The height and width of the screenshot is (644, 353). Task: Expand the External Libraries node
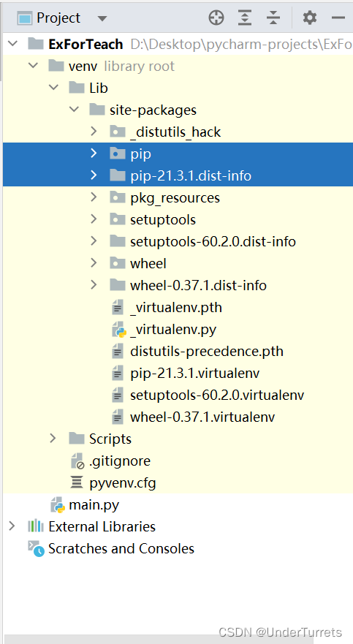coord(12,526)
